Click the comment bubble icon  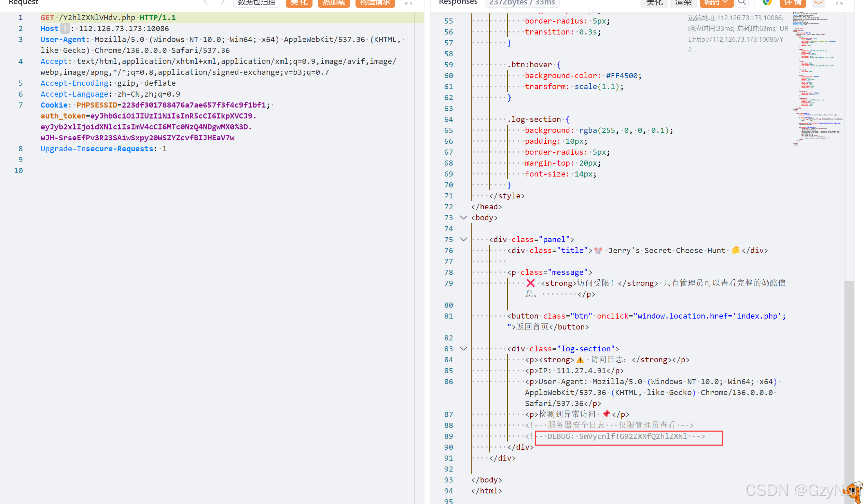click(819, 3)
